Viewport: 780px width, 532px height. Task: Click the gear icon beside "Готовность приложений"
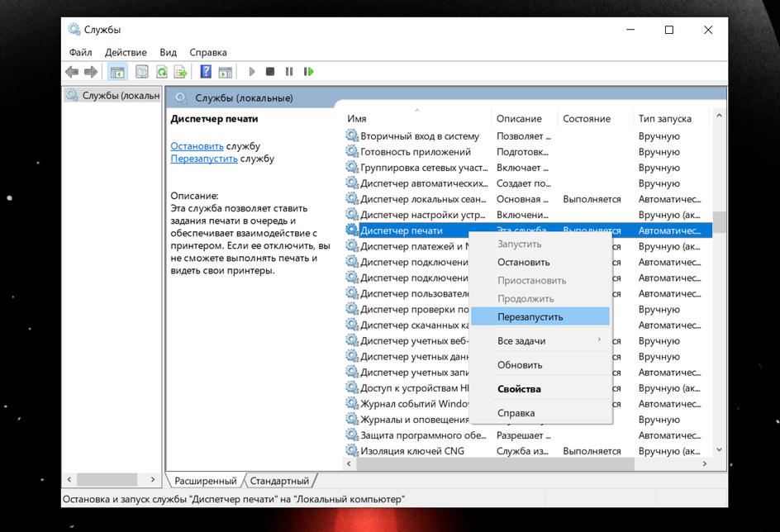(x=352, y=151)
